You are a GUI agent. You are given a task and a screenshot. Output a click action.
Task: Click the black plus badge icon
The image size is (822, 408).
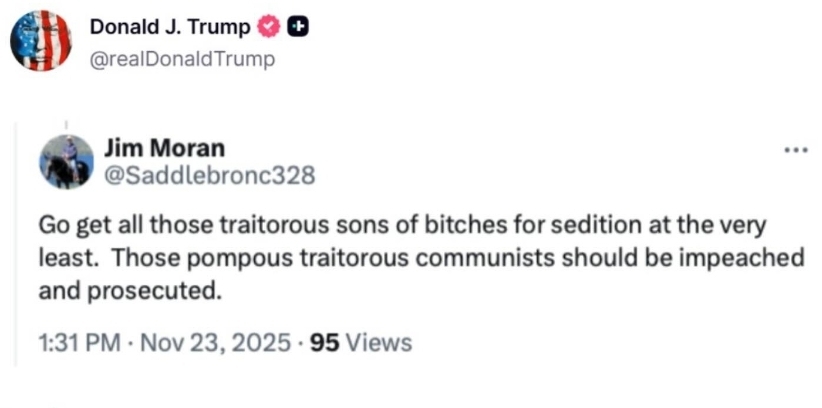click(x=295, y=27)
